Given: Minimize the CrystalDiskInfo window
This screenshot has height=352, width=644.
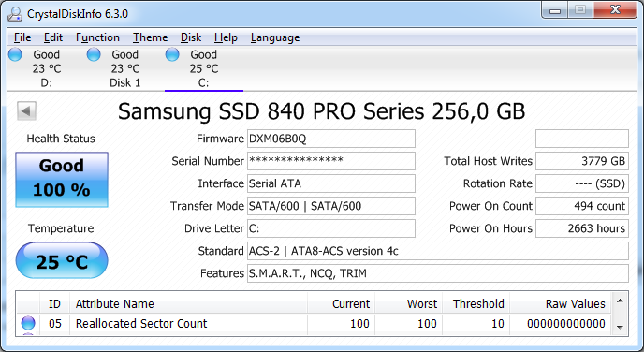Looking at the screenshot, I should [555, 10].
